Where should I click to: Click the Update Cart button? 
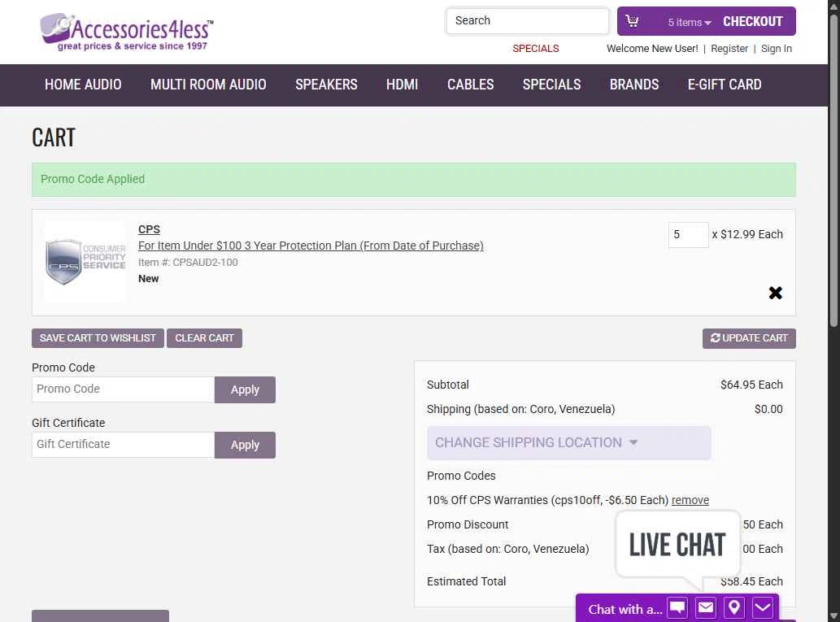[x=749, y=338]
